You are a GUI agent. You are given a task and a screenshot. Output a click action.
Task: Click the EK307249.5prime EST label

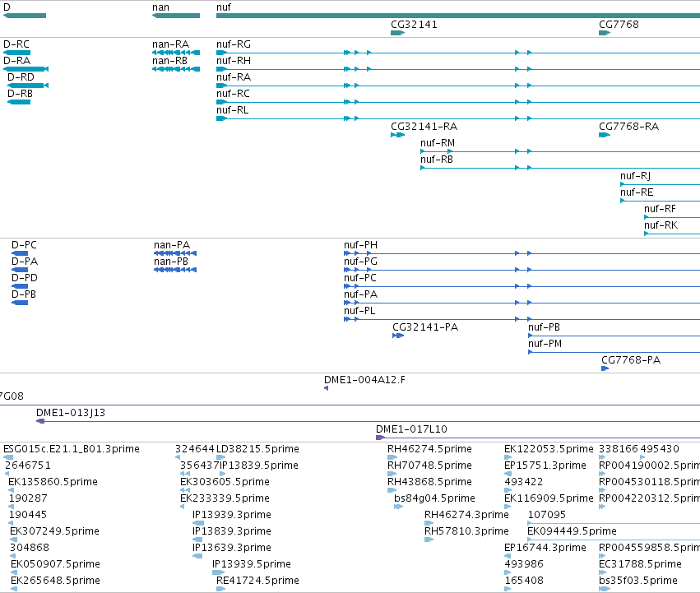[54, 531]
